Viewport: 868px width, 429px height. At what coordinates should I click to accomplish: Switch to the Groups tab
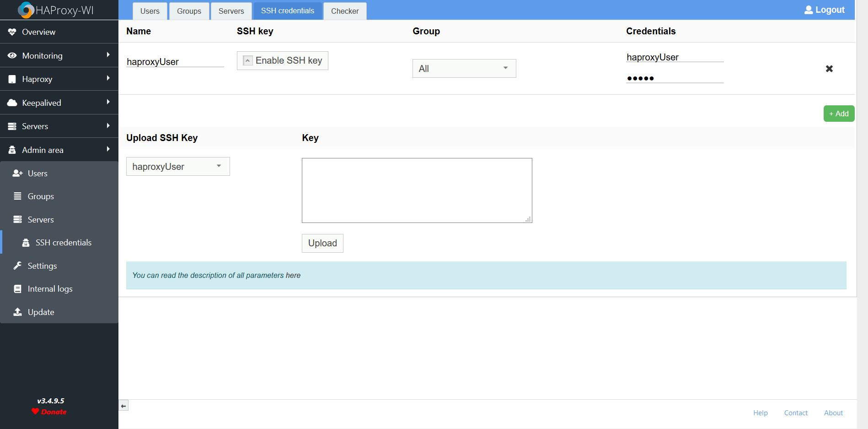click(x=189, y=11)
